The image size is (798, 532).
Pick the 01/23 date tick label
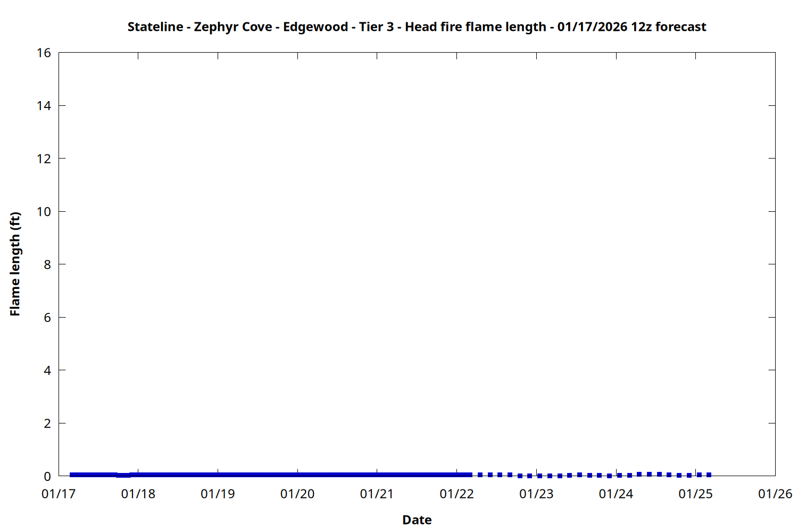click(536, 494)
